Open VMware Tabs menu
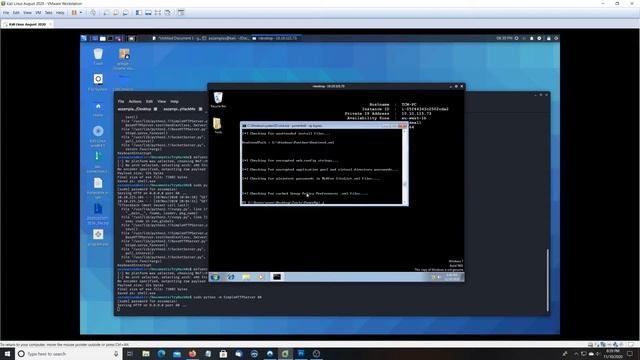Screen dimensions: 640x360 coord(48,13)
